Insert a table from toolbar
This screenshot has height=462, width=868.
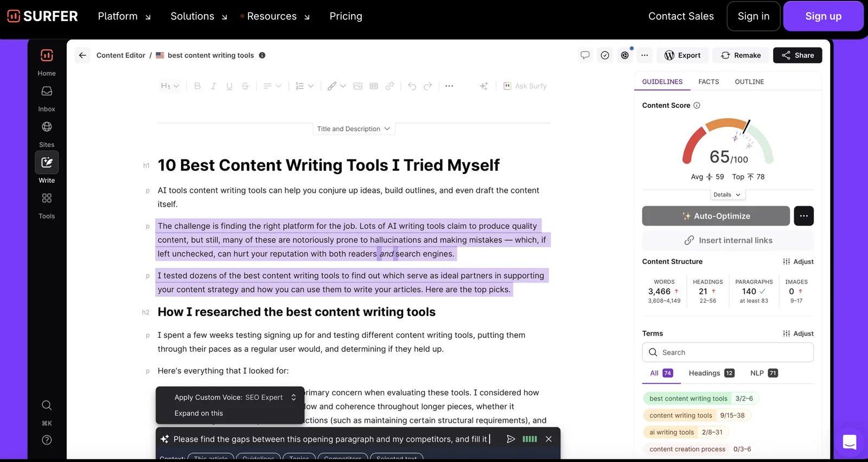[374, 86]
